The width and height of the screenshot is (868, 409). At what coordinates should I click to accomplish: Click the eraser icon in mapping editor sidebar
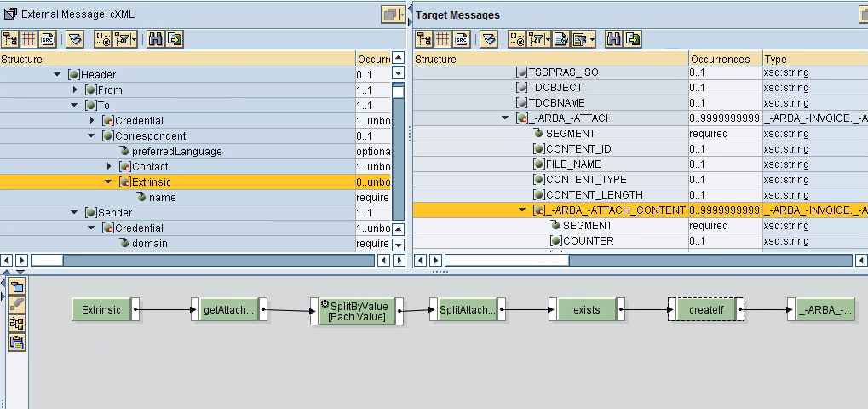coord(16,304)
